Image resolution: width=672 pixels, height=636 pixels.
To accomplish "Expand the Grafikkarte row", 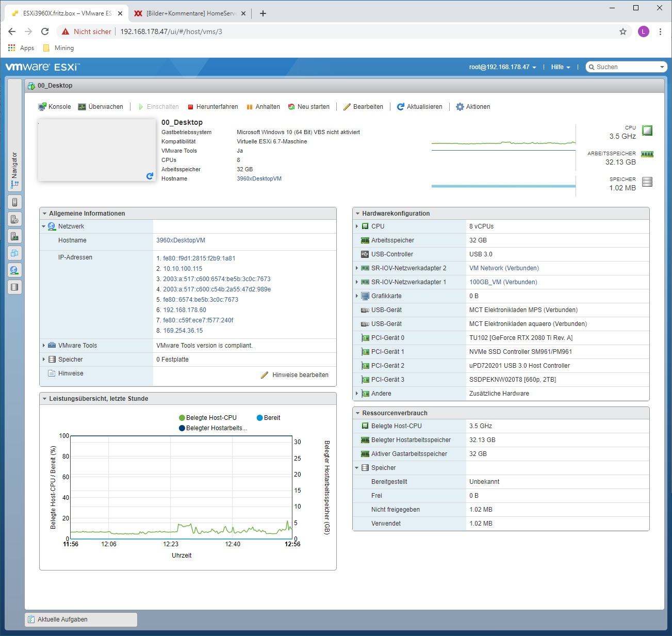I will [357, 296].
